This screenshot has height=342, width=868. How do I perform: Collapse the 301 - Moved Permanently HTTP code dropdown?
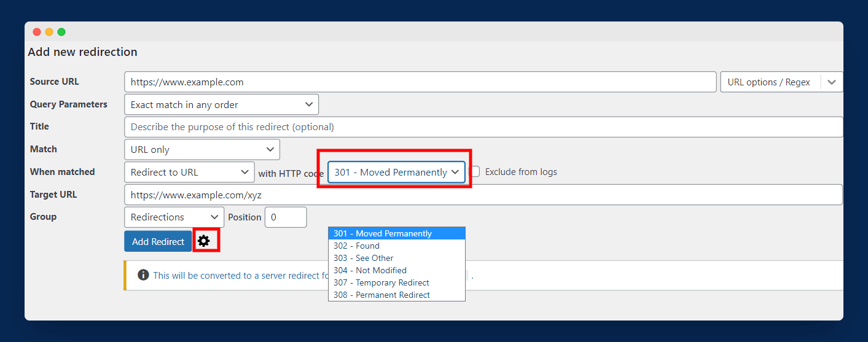click(396, 172)
